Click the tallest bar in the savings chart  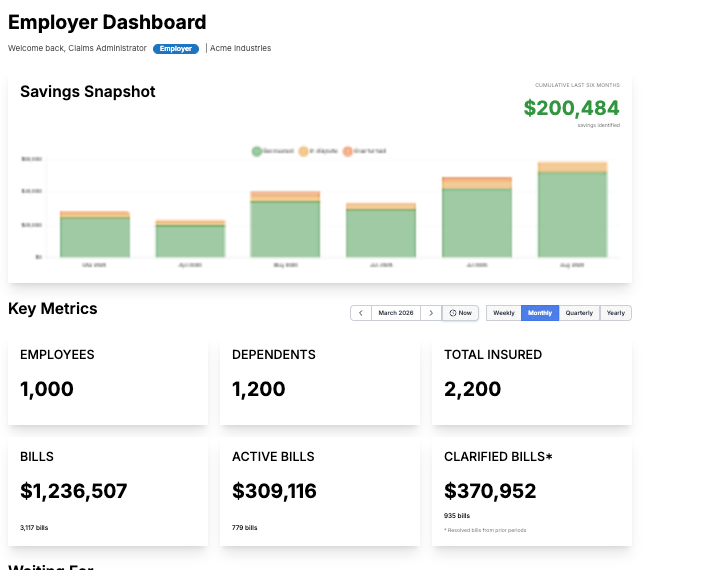(x=573, y=209)
